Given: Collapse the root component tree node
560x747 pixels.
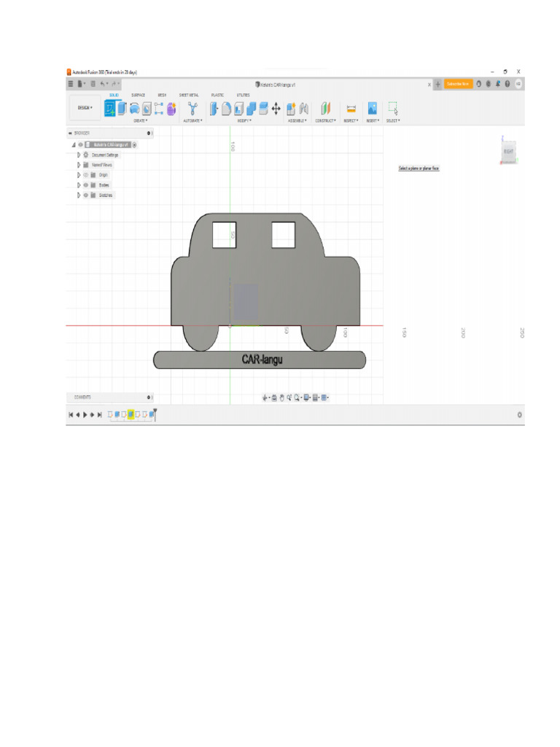Looking at the screenshot, I should [74, 144].
